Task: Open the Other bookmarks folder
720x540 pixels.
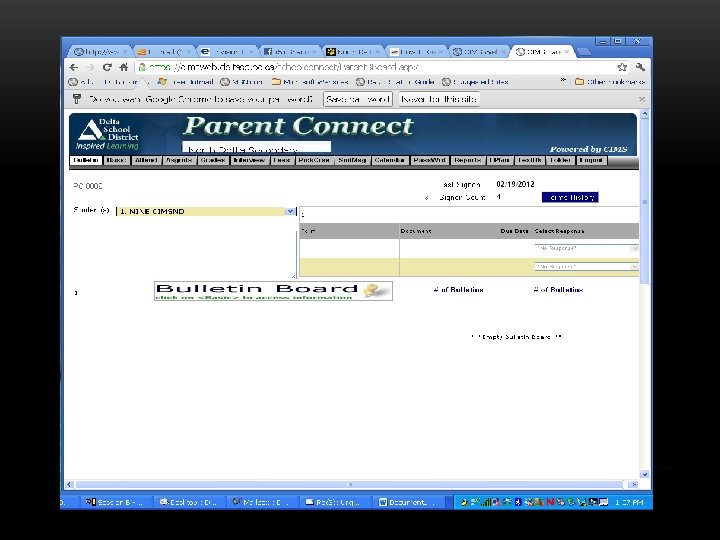Action: tap(610, 82)
